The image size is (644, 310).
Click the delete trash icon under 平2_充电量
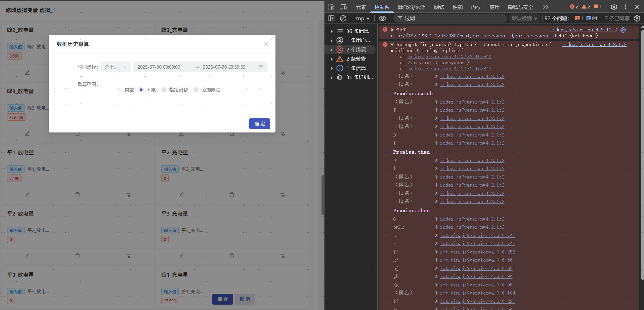tap(232, 195)
